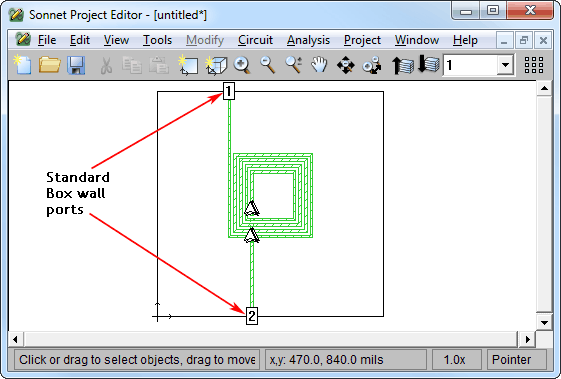Show the grid dots toolbox icon
The height and width of the screenshot is (379, 561).
(534, 65)
